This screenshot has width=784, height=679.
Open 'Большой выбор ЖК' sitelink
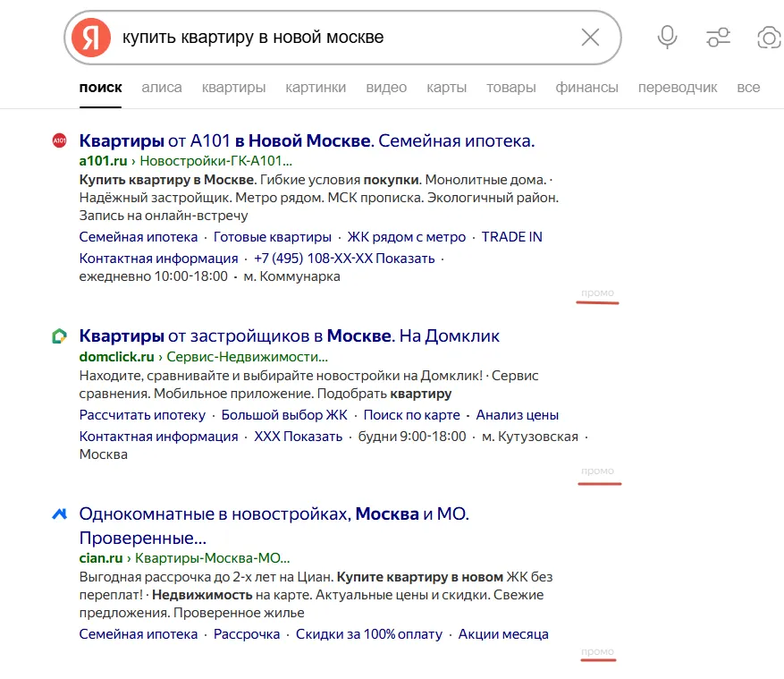[x=284, y=415]
